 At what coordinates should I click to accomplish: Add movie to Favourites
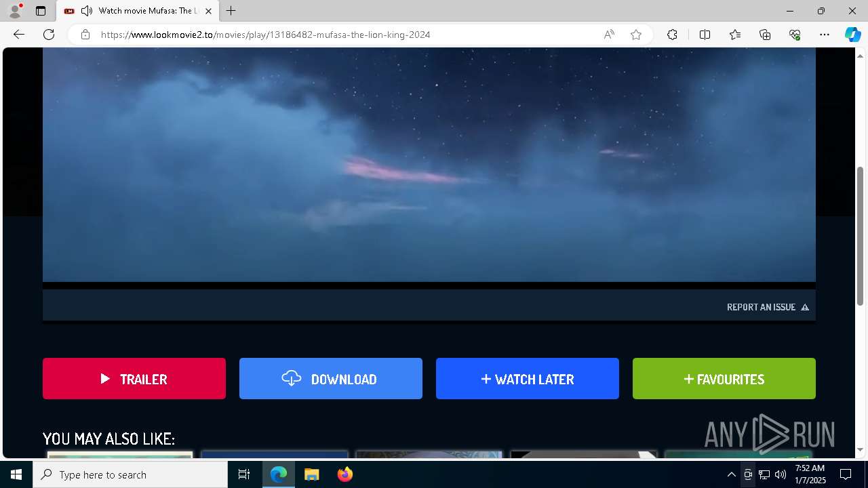724,379
